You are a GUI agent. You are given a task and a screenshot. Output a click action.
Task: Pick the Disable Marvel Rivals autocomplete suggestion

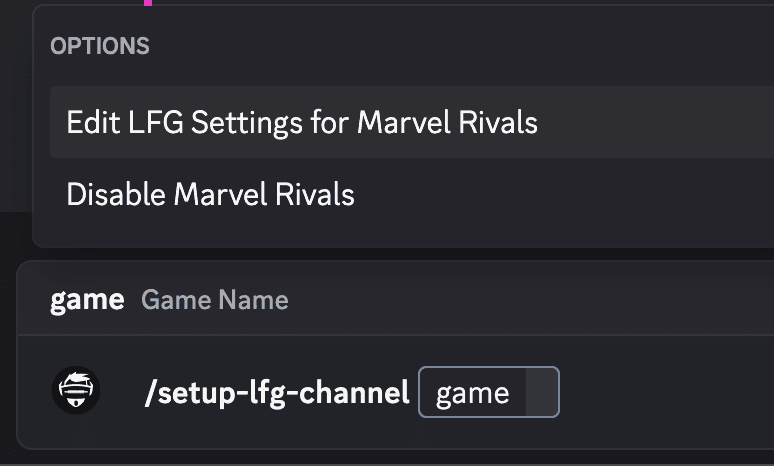(210, 193)
